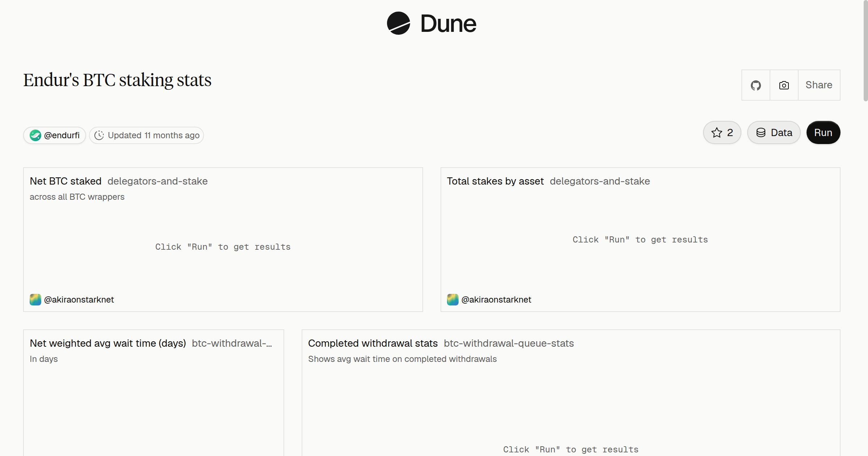Run the dashboard queries
The image size is (868, 456).
point(823,132)
